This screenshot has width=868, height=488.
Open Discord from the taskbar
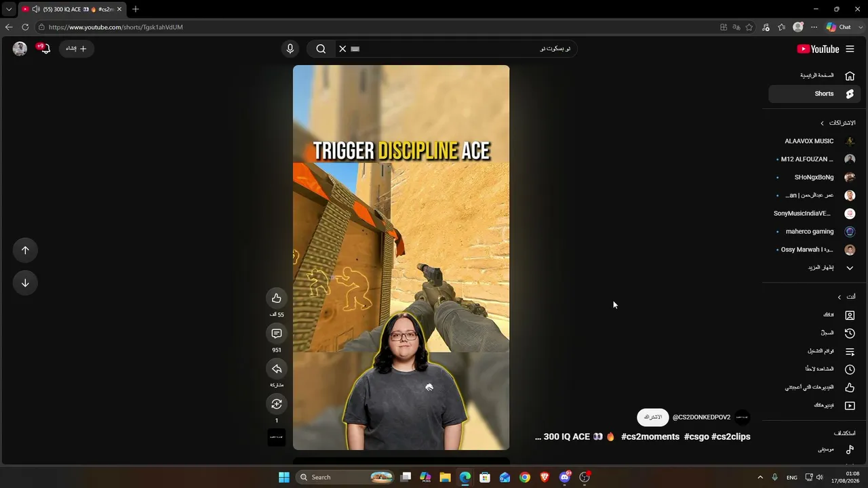565,477
